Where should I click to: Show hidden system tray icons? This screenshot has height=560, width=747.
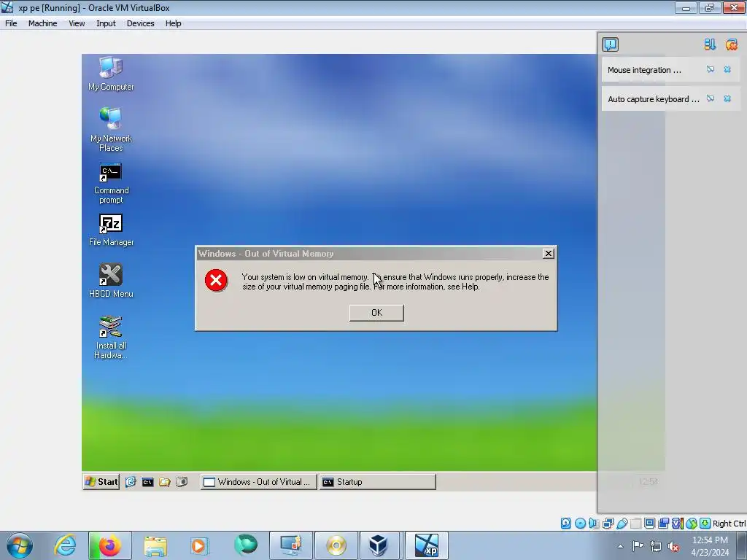[620, 546]
